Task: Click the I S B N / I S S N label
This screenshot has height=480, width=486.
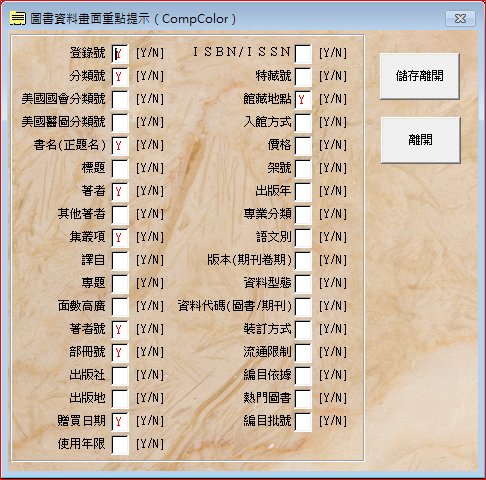Action: 242,52
